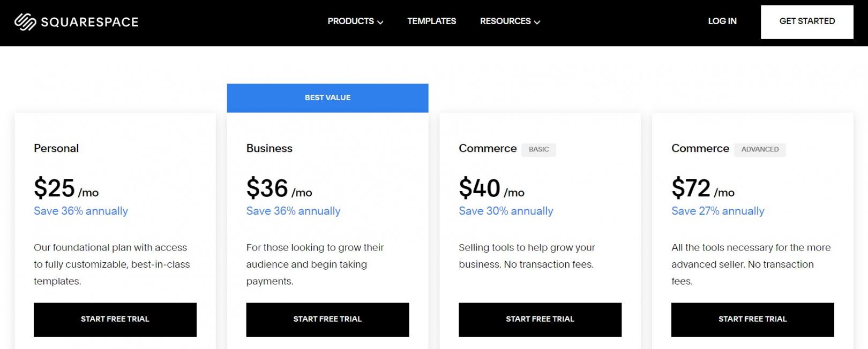Click the Basic badge beside Commerce
Screen dimensions: 868x349
(x=538, y=149)
